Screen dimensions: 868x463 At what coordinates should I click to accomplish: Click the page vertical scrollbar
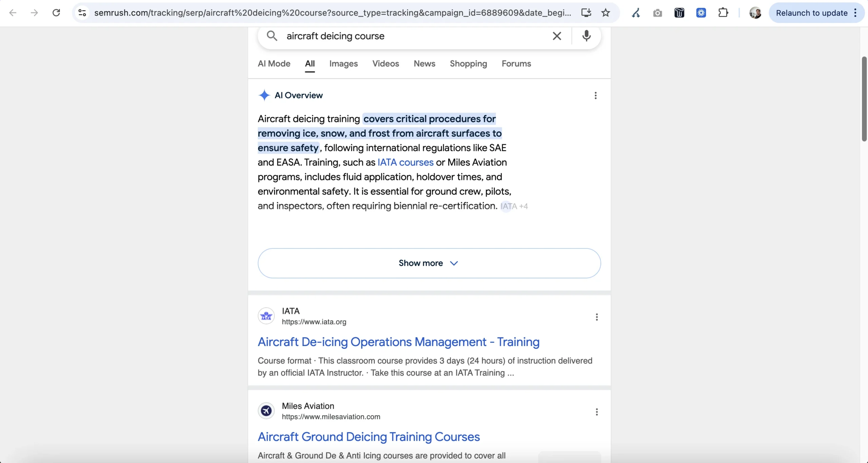(864, 99)
